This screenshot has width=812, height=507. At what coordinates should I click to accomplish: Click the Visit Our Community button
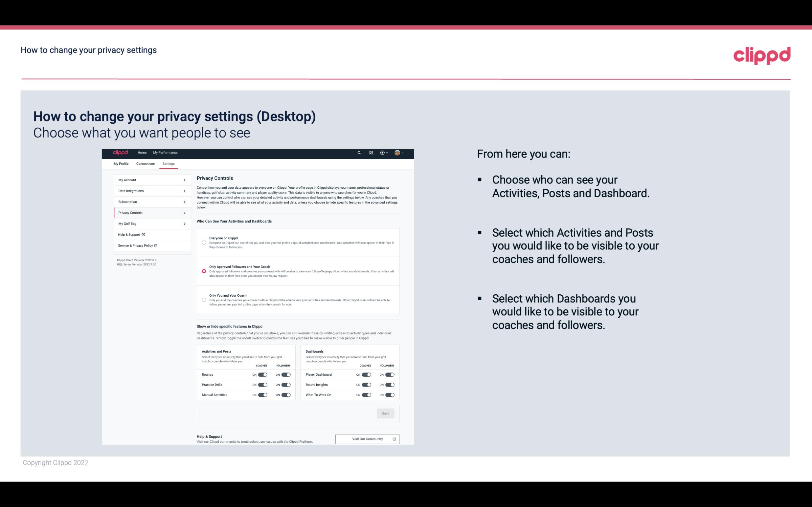click(x=367, y=439)
